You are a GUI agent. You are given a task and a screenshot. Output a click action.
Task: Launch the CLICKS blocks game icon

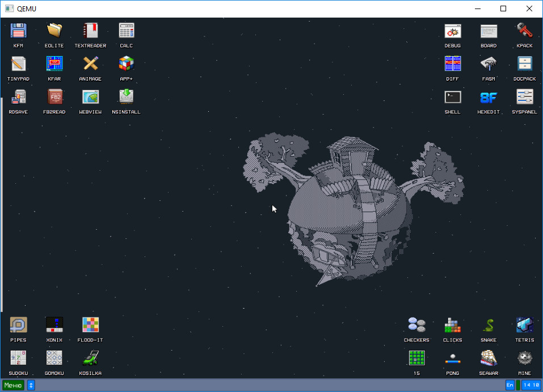(453, 325)
